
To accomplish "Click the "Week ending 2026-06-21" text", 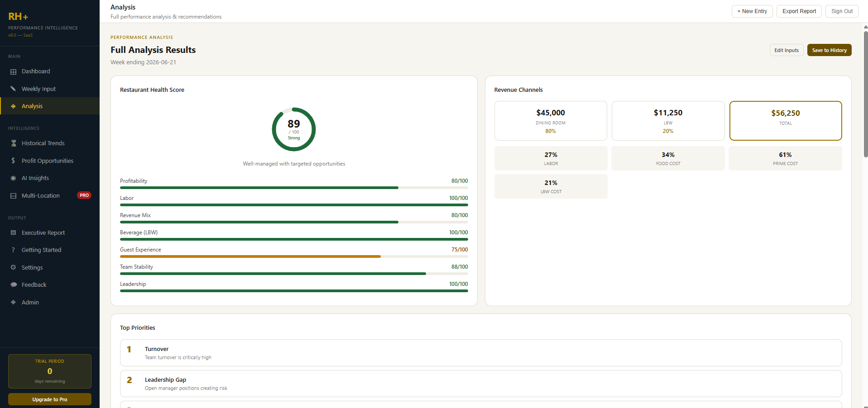I will coord(143,62).
